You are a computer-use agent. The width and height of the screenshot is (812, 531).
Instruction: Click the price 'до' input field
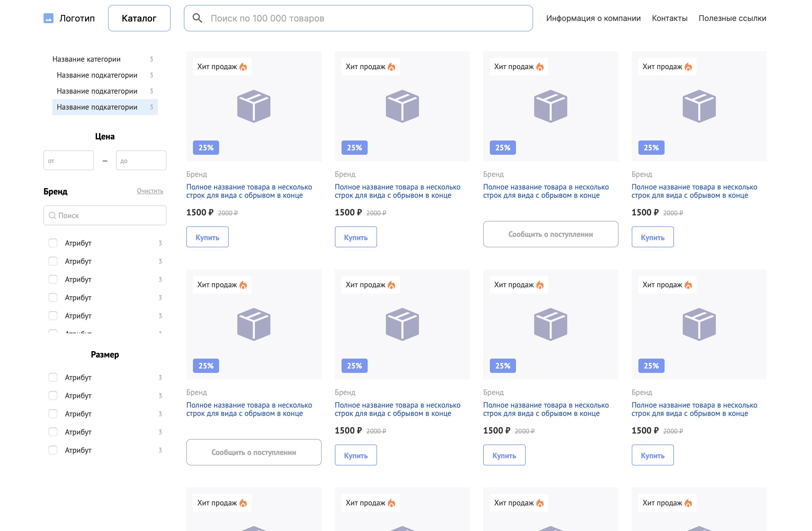141,160
